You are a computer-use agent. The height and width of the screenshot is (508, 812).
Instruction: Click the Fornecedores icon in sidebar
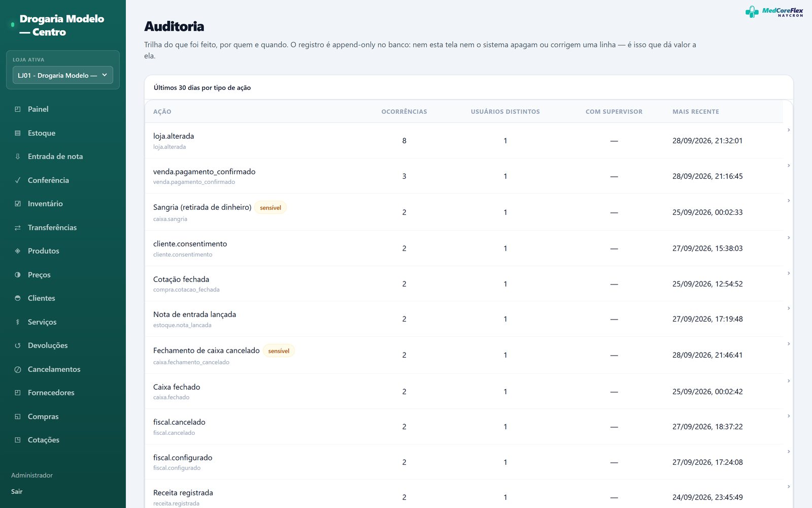tap(18, 393)
